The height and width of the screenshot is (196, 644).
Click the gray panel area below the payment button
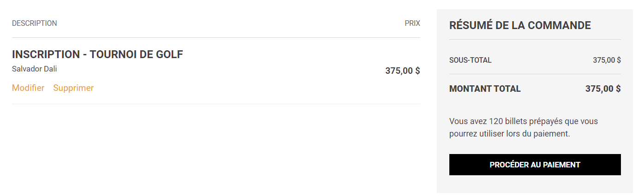pos(535,184)
